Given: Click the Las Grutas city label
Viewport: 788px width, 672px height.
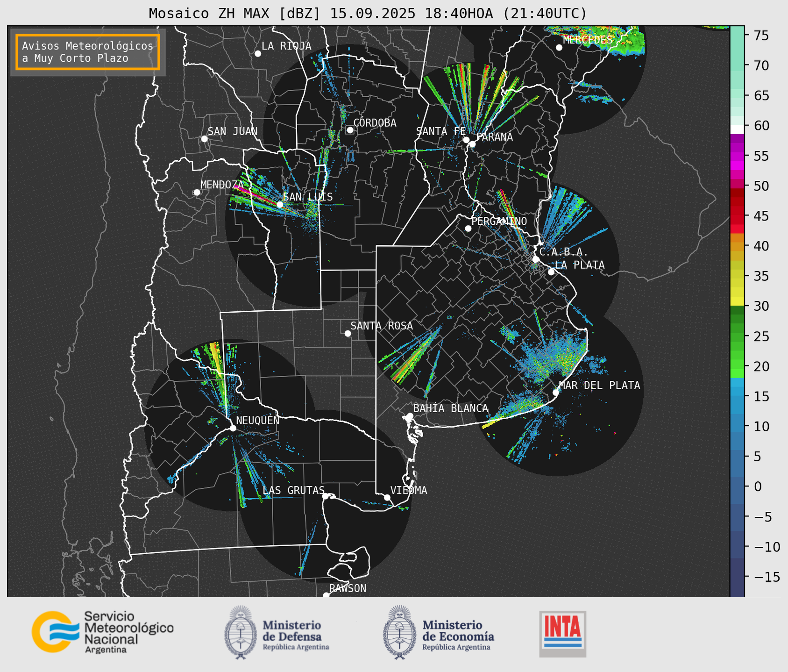Looking at the screenshot, I should 293,490.
